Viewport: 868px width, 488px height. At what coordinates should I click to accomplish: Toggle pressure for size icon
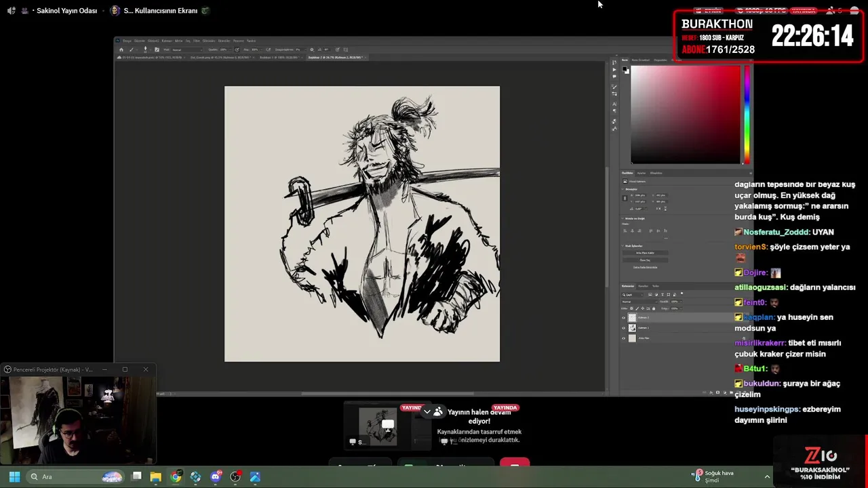[336, 49]
